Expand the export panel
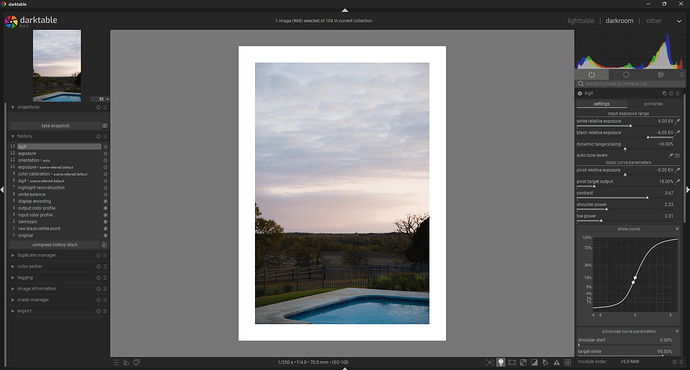 [13, 311]
